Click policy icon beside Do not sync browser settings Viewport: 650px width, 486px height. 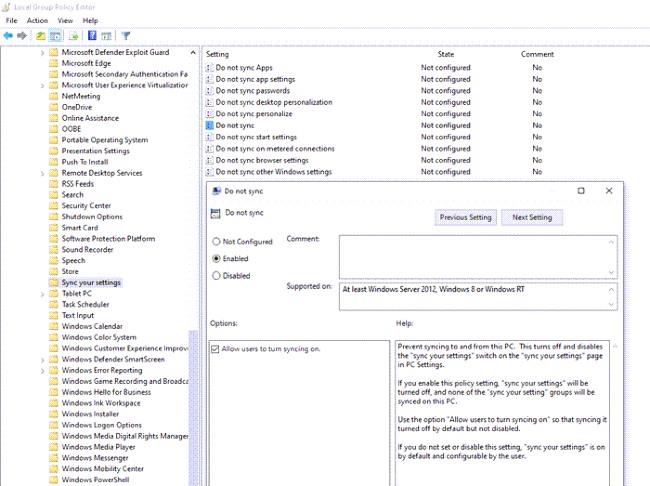(x=209, y=160)
